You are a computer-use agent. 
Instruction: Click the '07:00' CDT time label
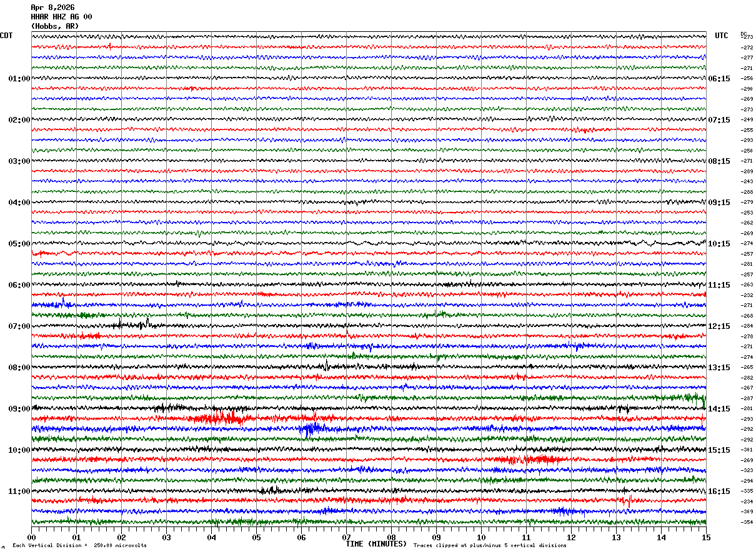[19, 326]
